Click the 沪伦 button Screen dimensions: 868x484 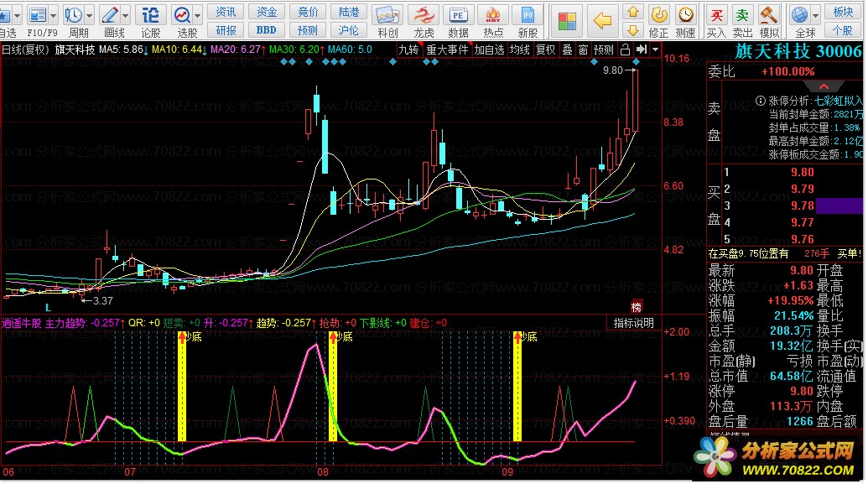point(349,30)
